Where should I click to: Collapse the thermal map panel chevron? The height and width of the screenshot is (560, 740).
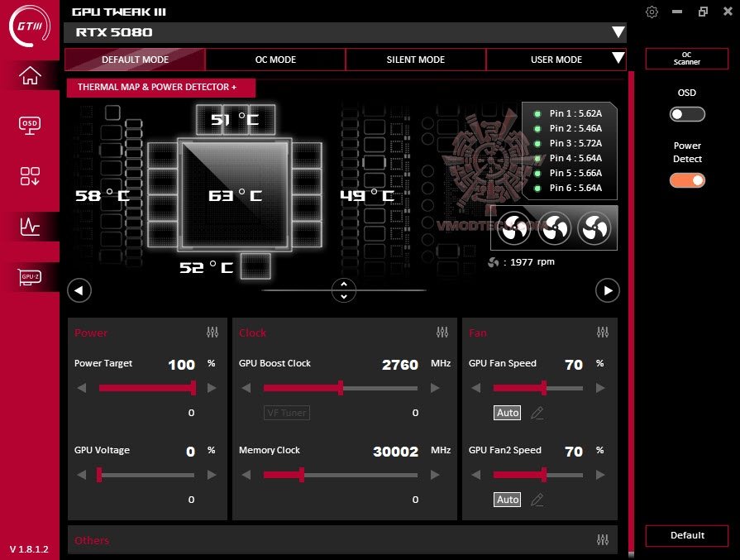(344, 290)
